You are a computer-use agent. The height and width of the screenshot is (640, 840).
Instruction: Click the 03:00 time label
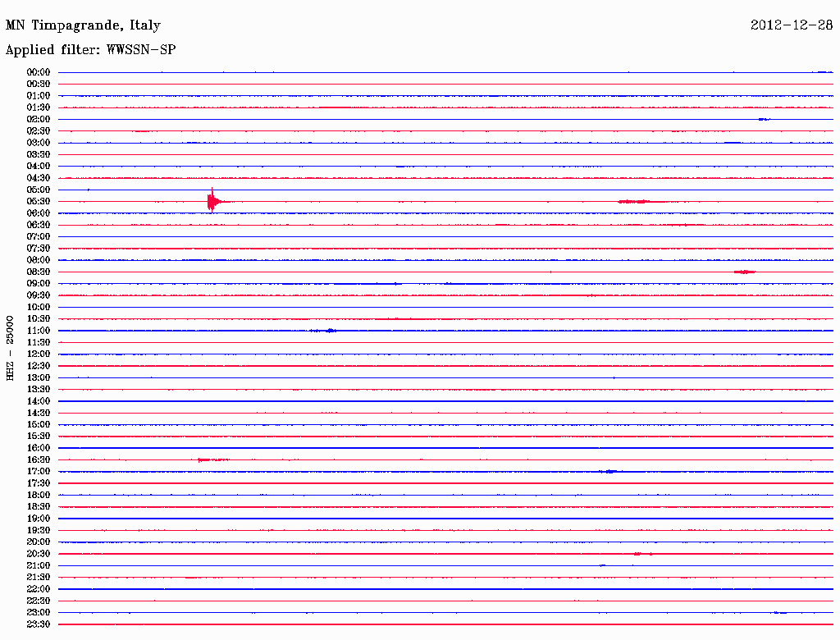coord(39,143)
